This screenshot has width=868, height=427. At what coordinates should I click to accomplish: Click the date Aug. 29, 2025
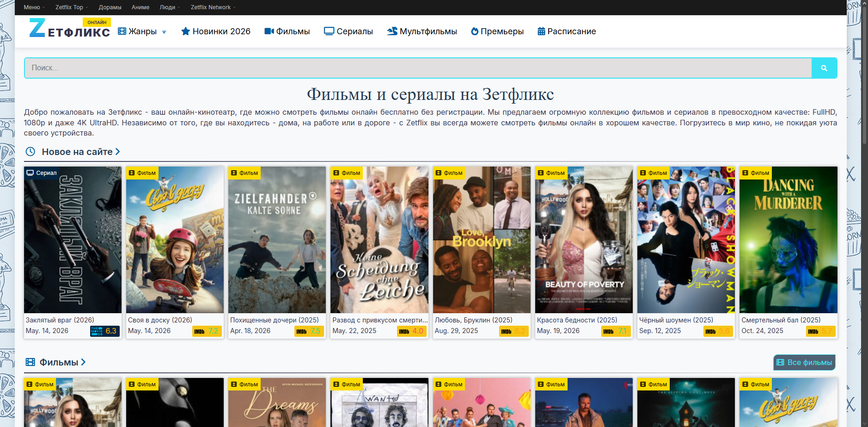point(457,331)
